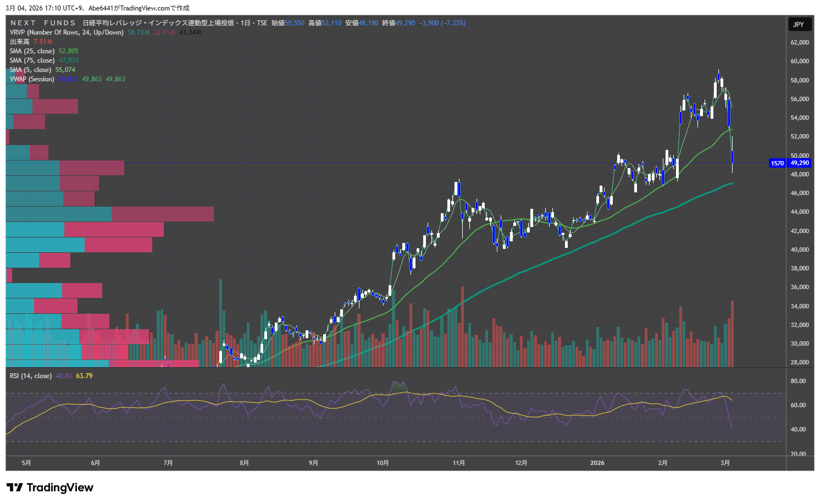Click the TradingView logo at bottom left
This screenshot has height=504, width=820.
[x=50, y=488]
